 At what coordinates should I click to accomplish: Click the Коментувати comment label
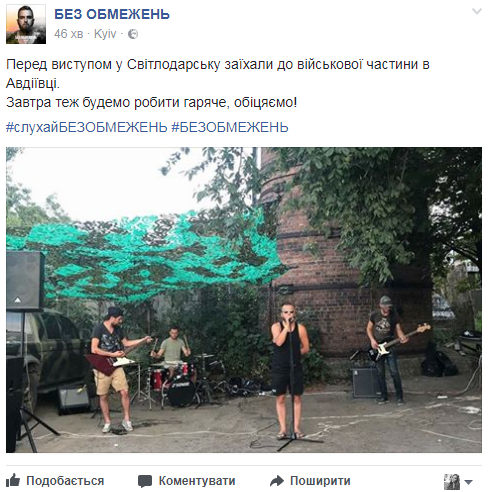click(x=197, y=481)
